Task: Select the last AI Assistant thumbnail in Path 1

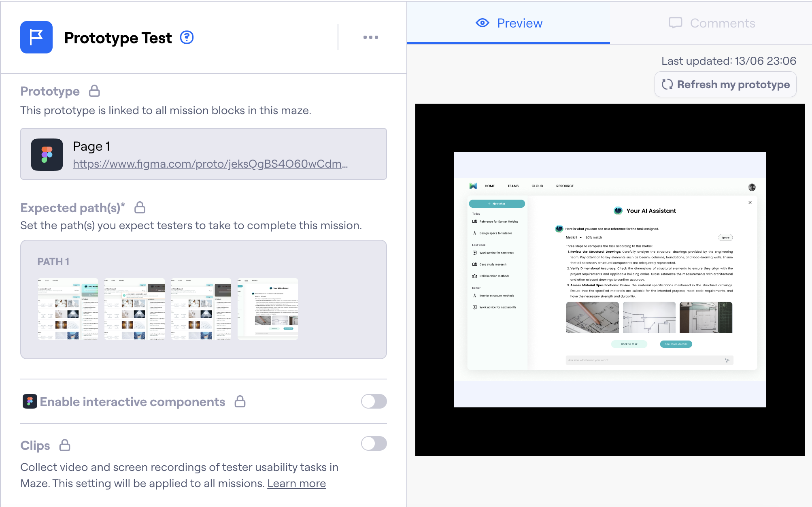Action: [x=268, y=309]
